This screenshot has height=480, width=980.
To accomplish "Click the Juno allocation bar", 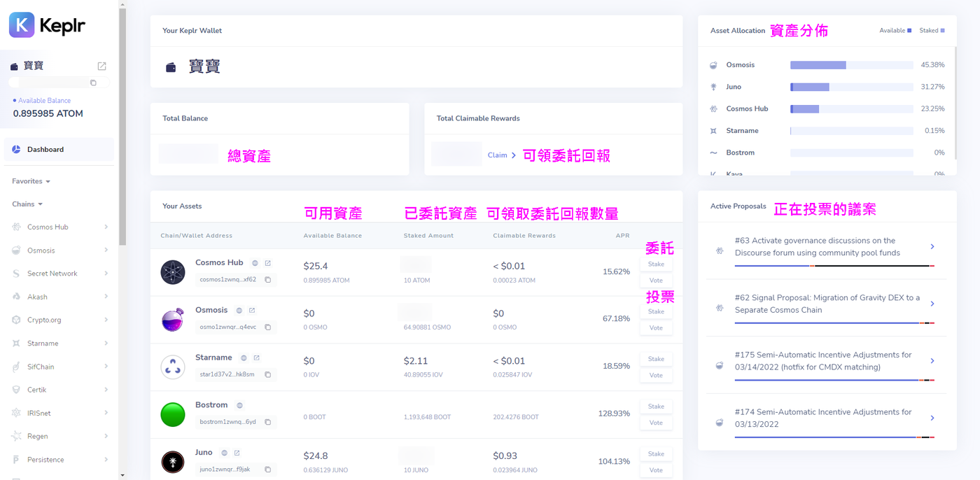I will click(852, 87).
